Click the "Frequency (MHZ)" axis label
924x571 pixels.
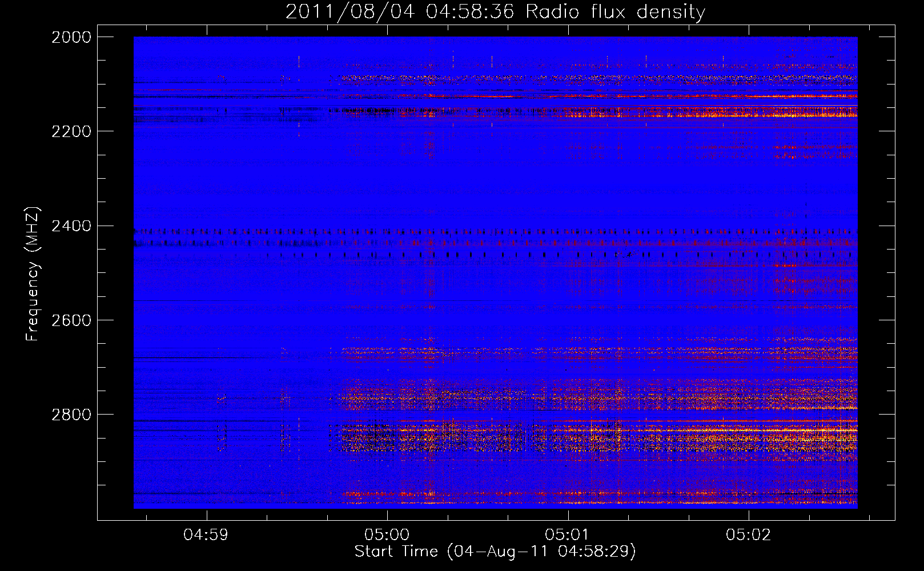click(x=33, y=274)
